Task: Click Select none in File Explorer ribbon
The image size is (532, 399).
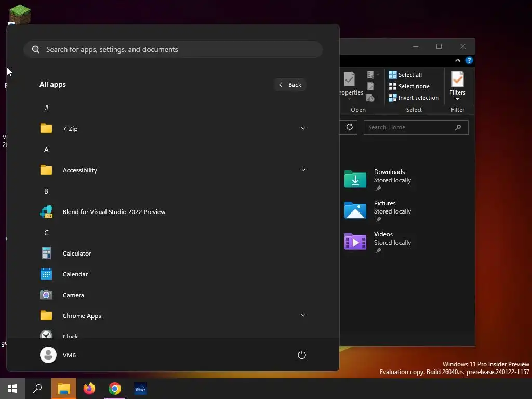Action: point(409,86)
